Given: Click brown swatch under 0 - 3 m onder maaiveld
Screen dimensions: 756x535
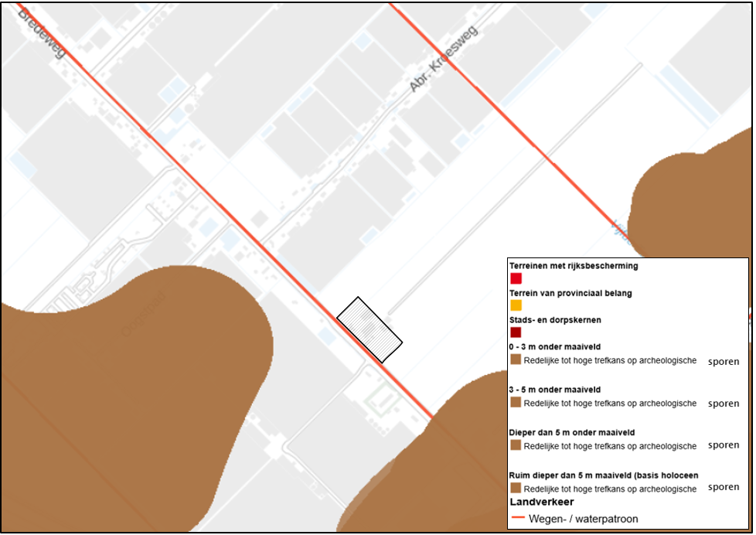Looking at the screenshot, I should pyautogui.click(x=516, y=360).
